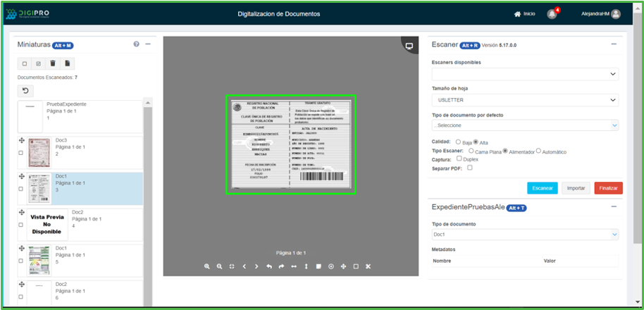This screenshot has height=310, width=644.
Task: Open the Escaners disponibles dropdown
Action: click(525, 73)
